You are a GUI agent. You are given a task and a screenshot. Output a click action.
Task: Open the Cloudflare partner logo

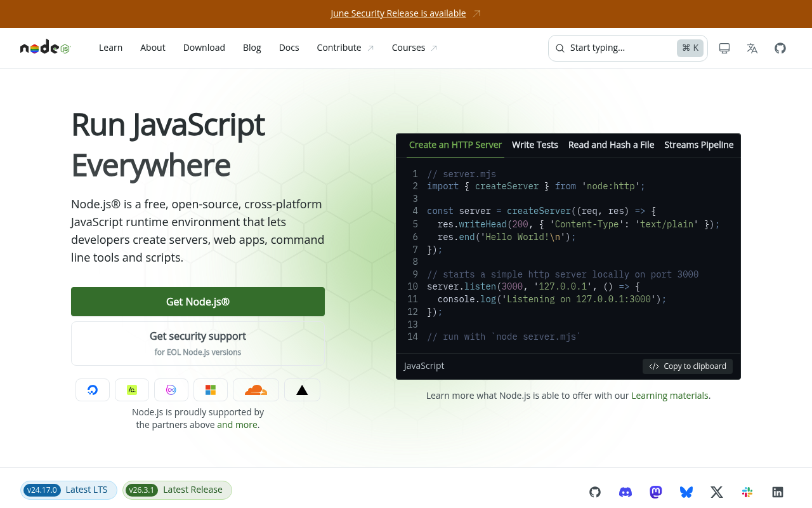pos(256,390)
